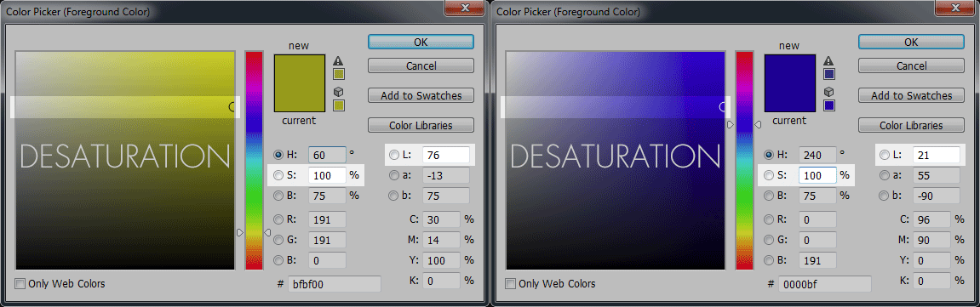This screenshot has width=980, height=307.
Task: Select the S radio button in yellow picker
Action: [x=278, y=175]
